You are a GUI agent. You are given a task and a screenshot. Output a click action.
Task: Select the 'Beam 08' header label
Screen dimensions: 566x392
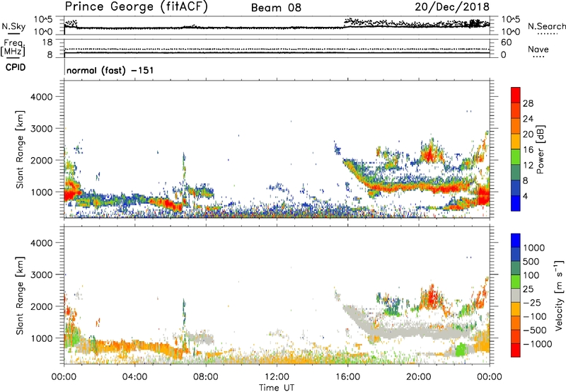(x=276, y=8)
